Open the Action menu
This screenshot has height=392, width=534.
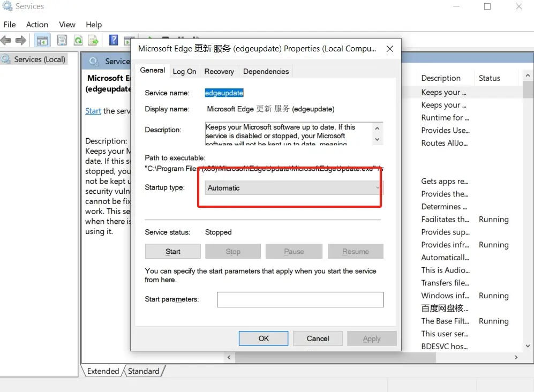point(37,25)
